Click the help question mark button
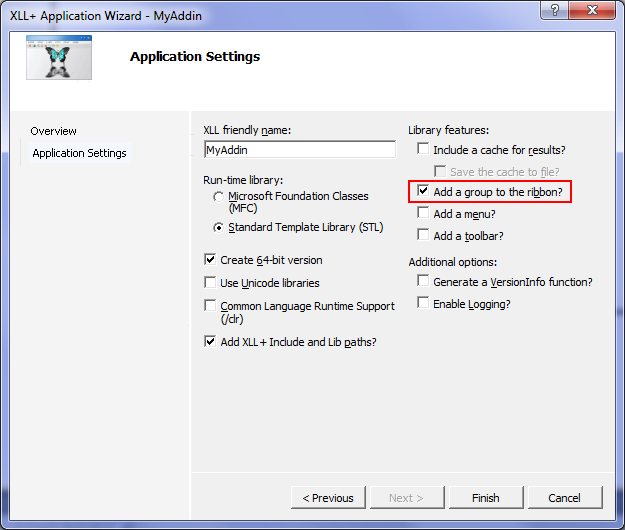This screenshot has width=625, height=530. click(x=554, y=10)
